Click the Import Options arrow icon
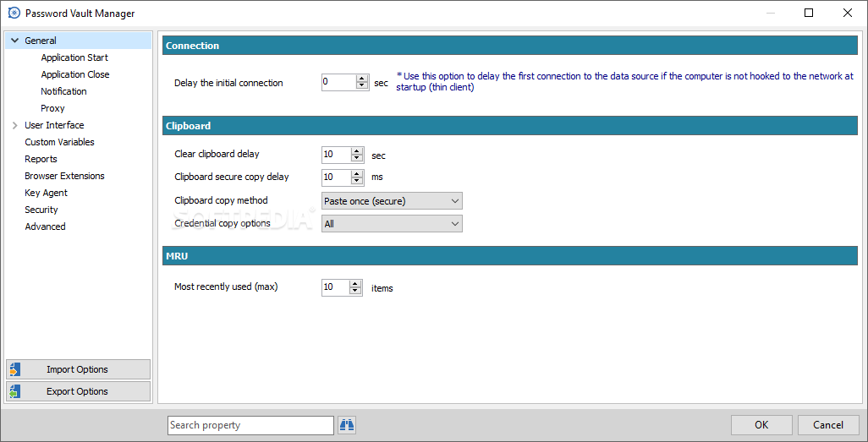The image size is (868, 442). 14,369
